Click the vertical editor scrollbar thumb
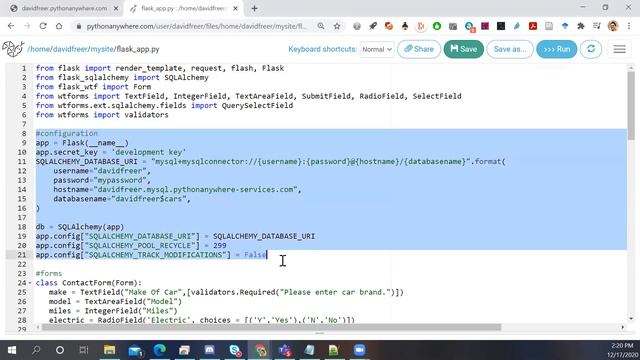Viewport: 640px width, 360px height. (x=631, y=105)
